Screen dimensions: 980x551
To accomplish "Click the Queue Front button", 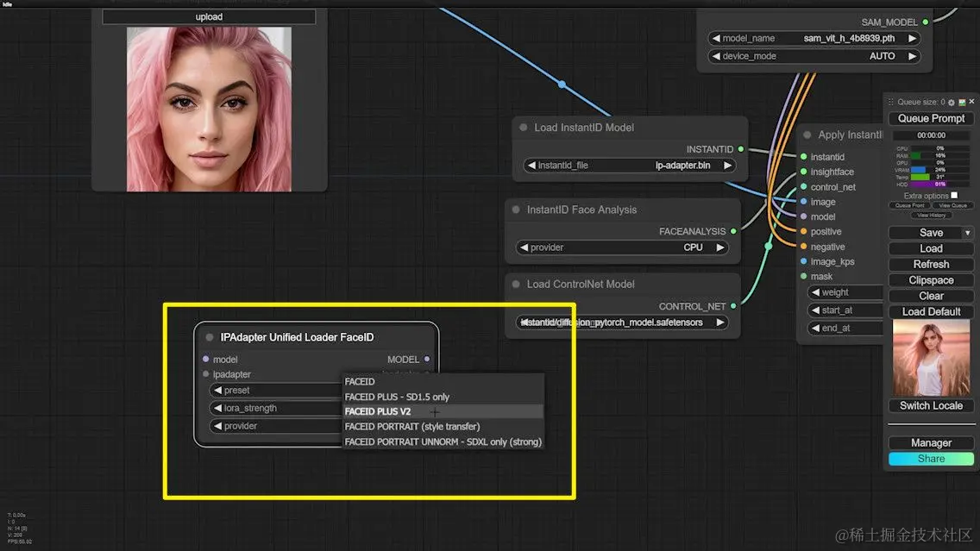I will pos(909,205).
